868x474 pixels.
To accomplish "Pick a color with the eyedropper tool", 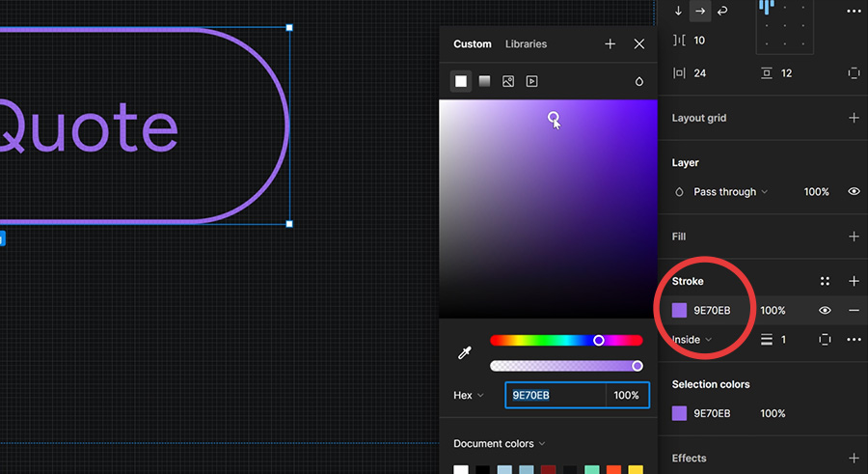I will [465, 352].
